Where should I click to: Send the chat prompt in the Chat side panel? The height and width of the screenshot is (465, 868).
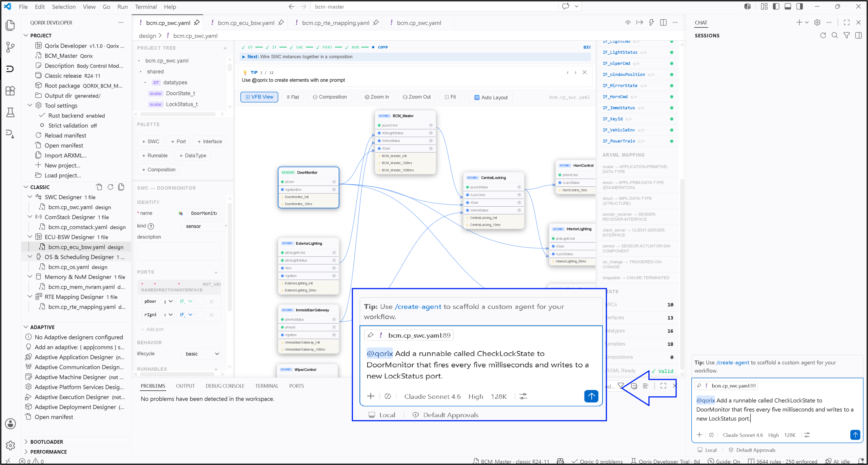coord(855,435)
